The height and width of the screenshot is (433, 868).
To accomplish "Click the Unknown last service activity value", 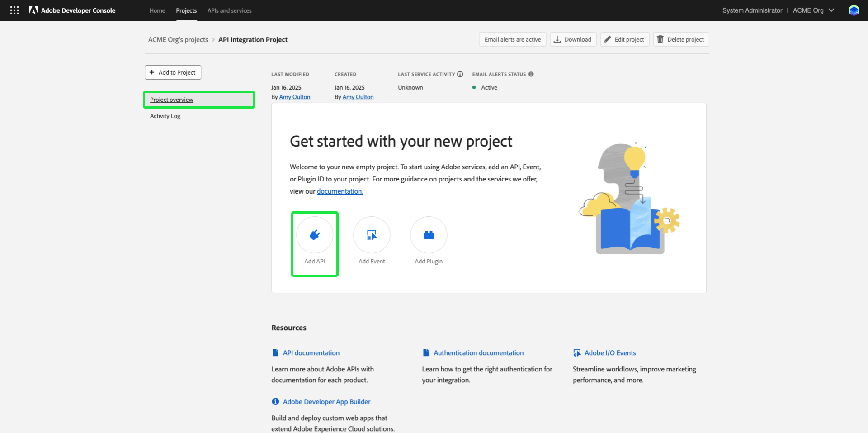I will click(x=410, y=88).
